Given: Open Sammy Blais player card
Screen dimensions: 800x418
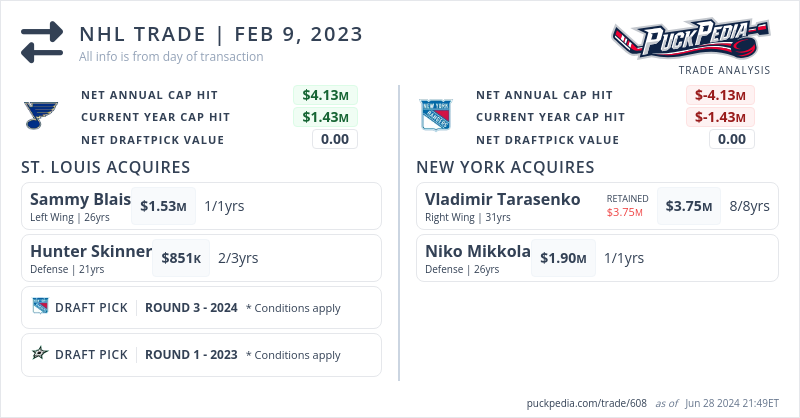Looking at the screenshot, I should [x=80, y=199].
